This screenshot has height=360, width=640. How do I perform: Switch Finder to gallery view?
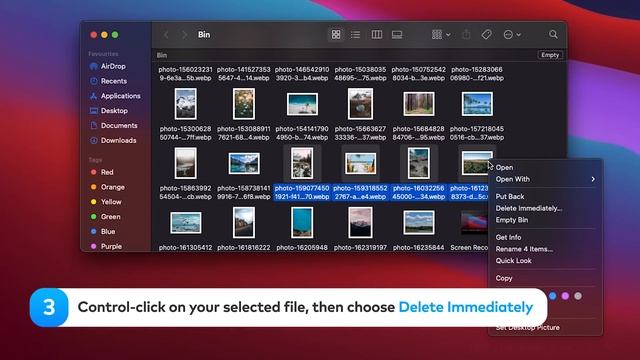tap(397, 35)
